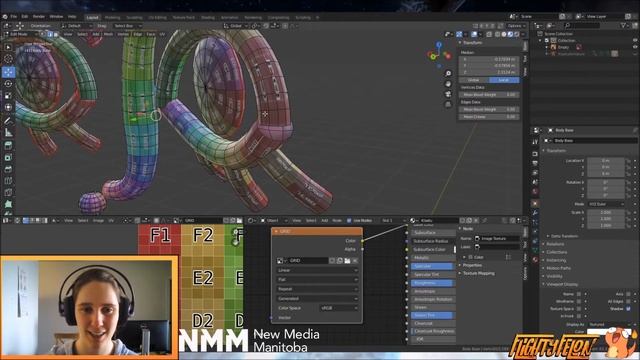Choose the Scale tool

[x=8, y=96]
